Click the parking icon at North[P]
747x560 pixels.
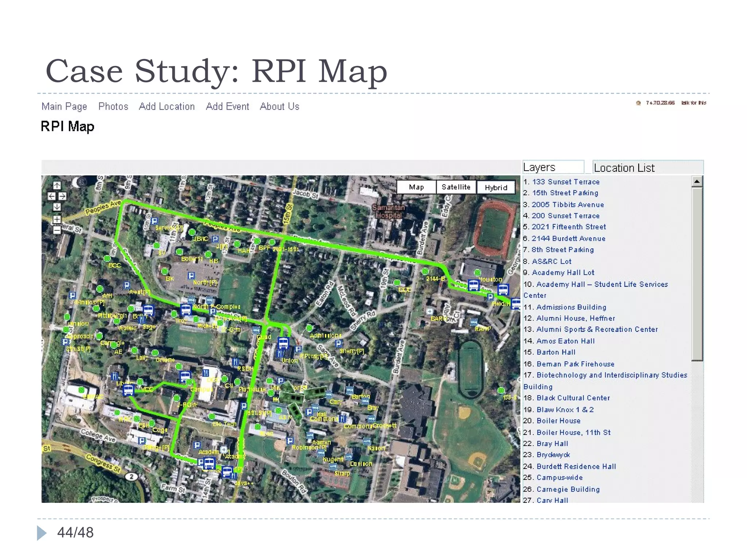pos(191,276)
